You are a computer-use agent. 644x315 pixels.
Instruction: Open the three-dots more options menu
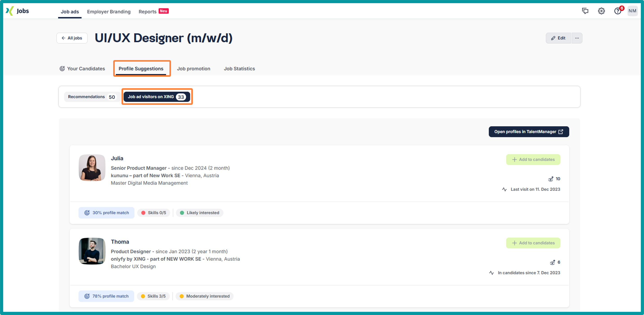click(577, 38)
